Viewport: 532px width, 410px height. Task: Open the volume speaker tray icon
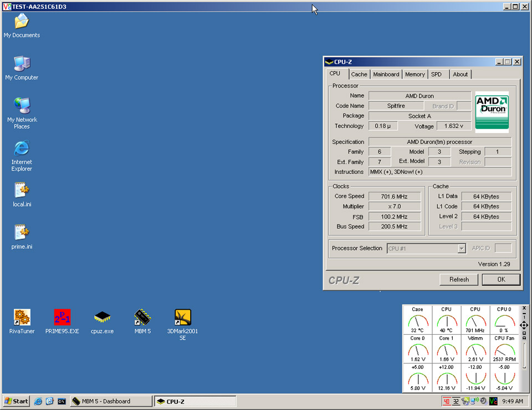click(x=483, y=402)
